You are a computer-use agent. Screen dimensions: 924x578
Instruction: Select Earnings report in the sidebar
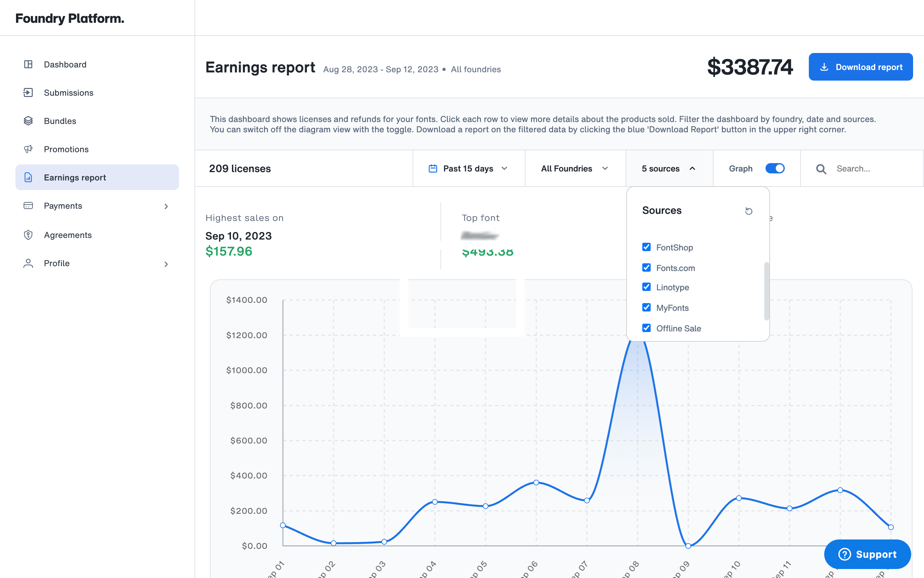[97, 177]
